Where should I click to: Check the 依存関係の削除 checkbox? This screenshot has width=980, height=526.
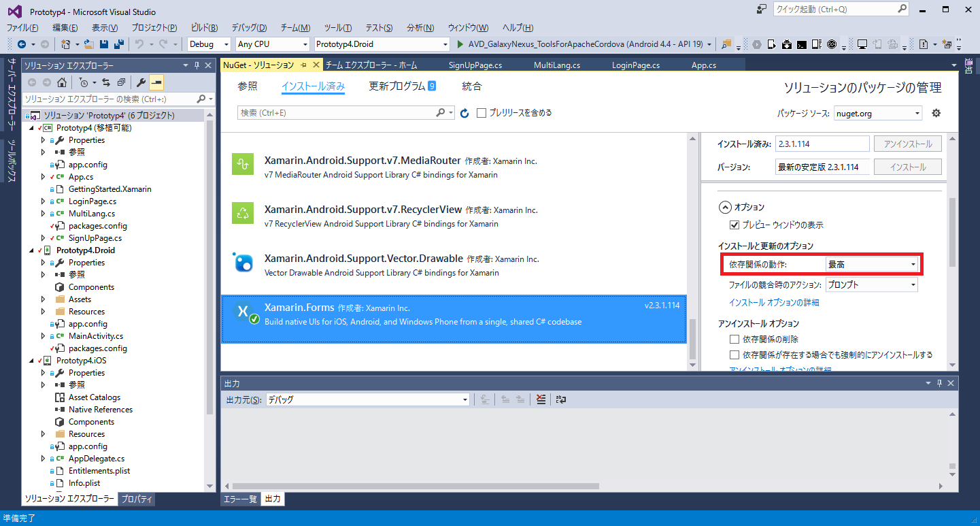coord(734,339)
